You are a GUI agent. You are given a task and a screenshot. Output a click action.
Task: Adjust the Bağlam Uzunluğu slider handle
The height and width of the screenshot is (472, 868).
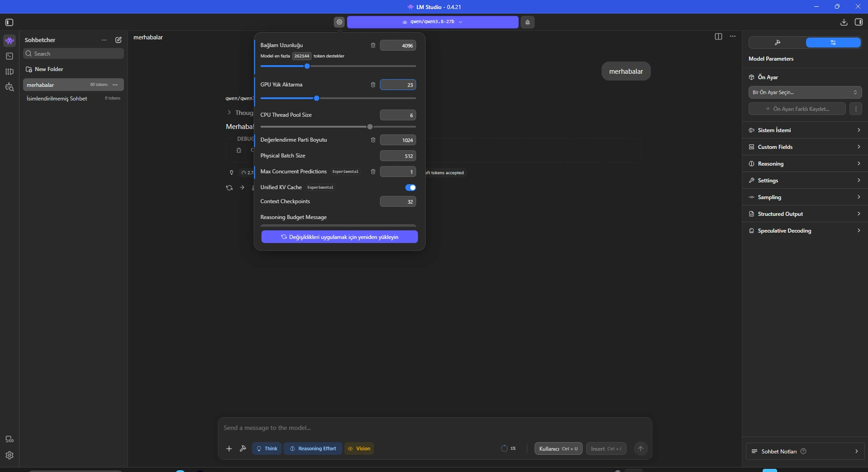[x=307, y=66]
